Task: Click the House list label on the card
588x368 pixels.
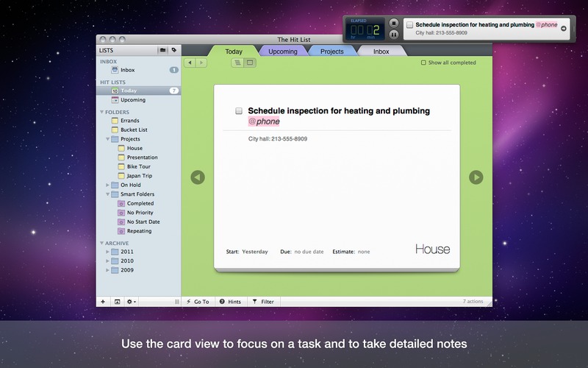Action: (432, 250)
